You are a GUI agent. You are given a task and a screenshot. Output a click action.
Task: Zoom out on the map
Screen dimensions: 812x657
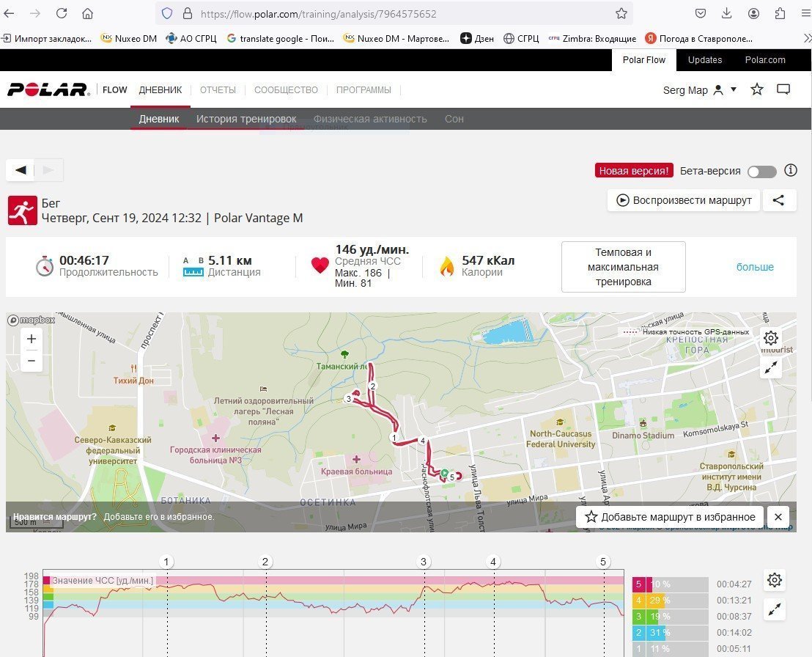[32, 361]
